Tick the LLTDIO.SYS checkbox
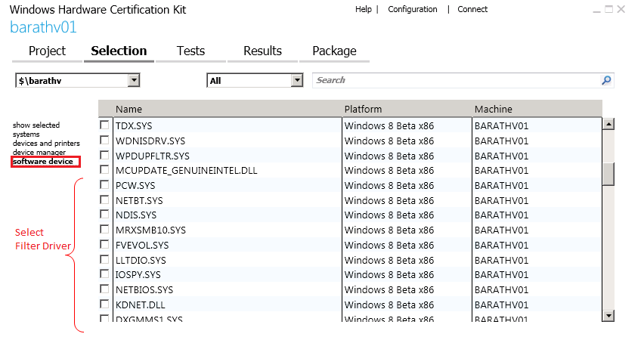 coord(104,259)
